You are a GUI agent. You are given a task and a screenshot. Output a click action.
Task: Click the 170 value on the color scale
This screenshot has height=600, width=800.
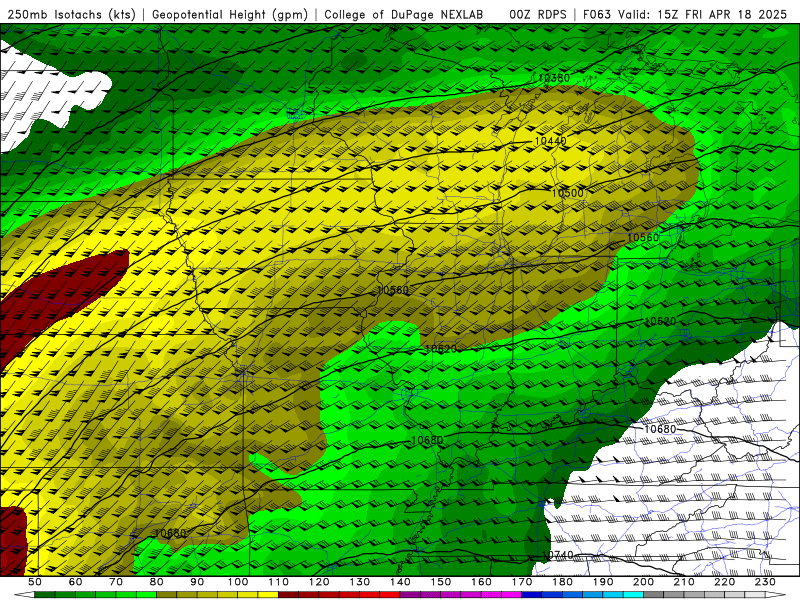[522, 582]
